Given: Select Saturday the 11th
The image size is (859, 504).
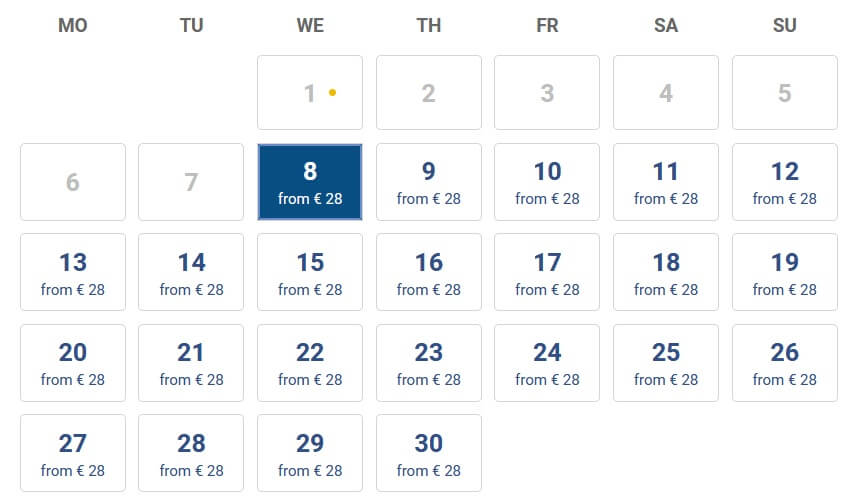Looking at the screenshot, I should point(666,182).
